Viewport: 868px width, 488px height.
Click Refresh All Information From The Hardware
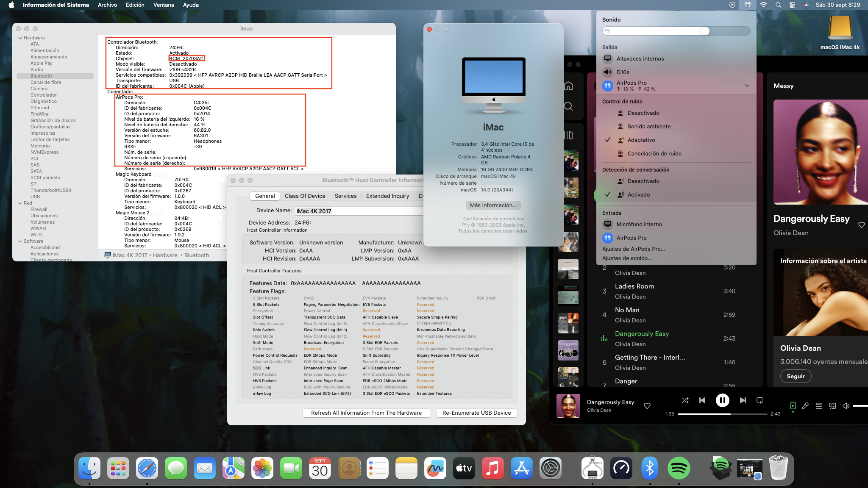click(366, 413)
